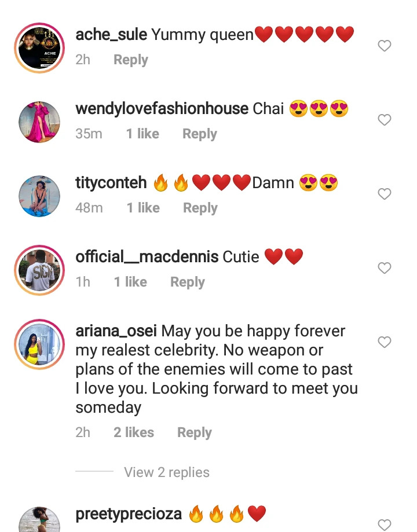The height and width of the screenshot is (532, 417).
Task: Reply to ariana_osei's comment
Action: (195, 432)
